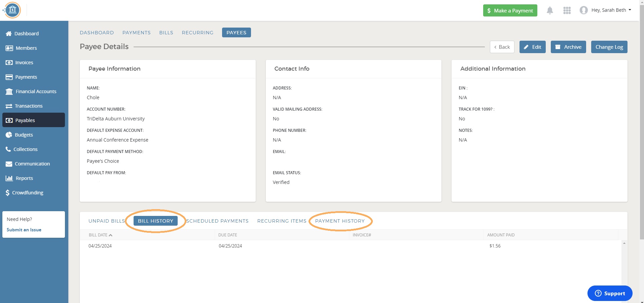
Task: Click the notification bell icon
Action: [x=550, y=10]
